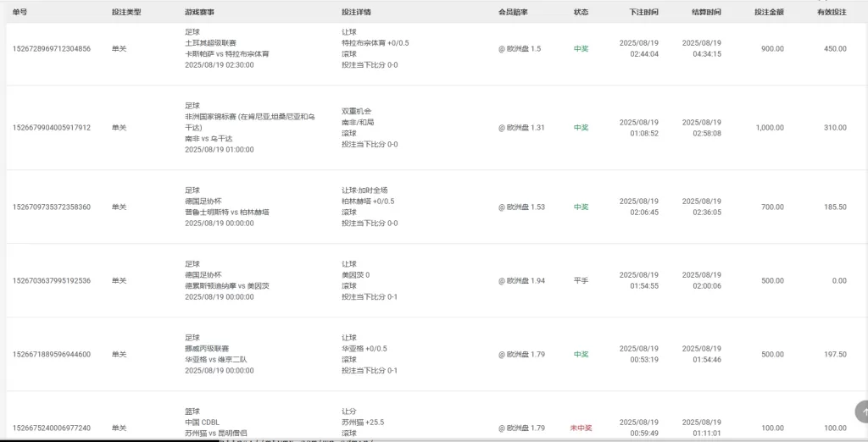Click the league name 中国 CDBL

[x=202, y=423]
